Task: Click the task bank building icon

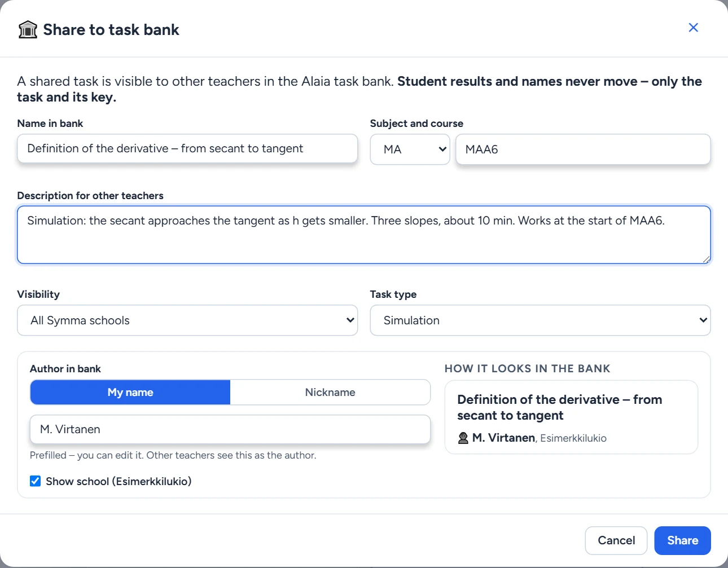Action: click(28, 29)
